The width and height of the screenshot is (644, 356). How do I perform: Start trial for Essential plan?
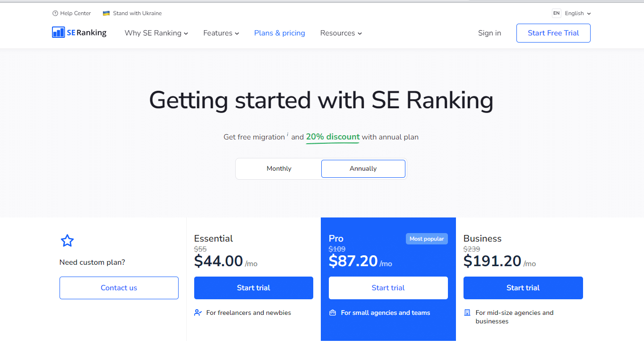click(x=254, y=288)
